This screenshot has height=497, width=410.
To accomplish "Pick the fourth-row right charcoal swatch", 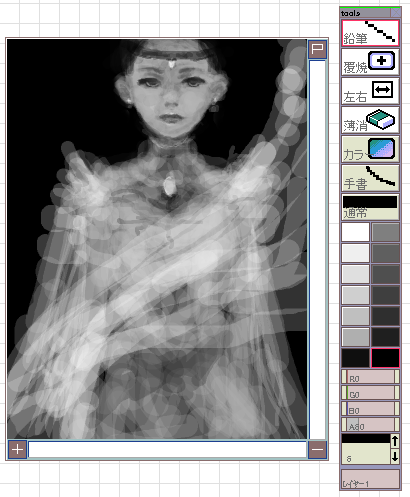I will pyautogui.click(x=385, y=295).
